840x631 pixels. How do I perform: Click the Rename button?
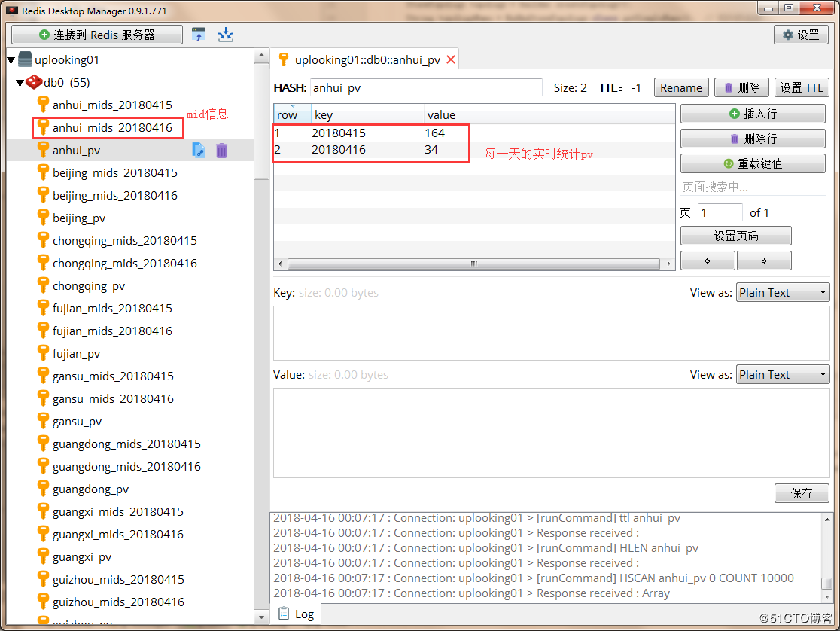coord(681,87)
